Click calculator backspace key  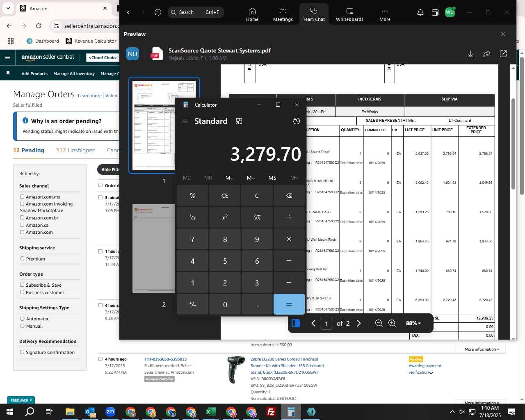tap(289, 196)
